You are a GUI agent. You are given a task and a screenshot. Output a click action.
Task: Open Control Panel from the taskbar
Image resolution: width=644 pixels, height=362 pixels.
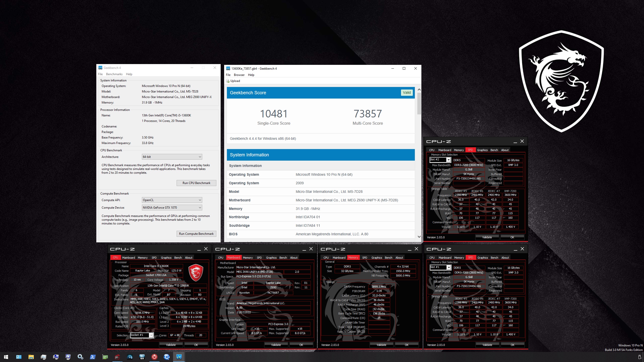pos(19,357)
